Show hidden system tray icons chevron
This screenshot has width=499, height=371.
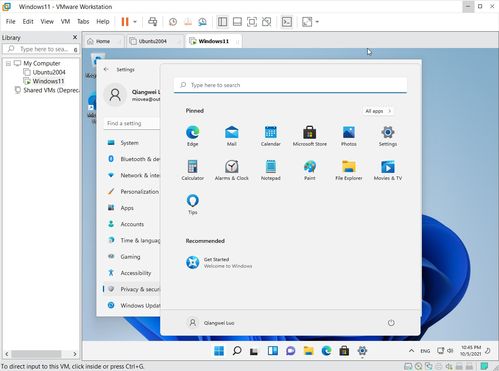pos(411,351)
